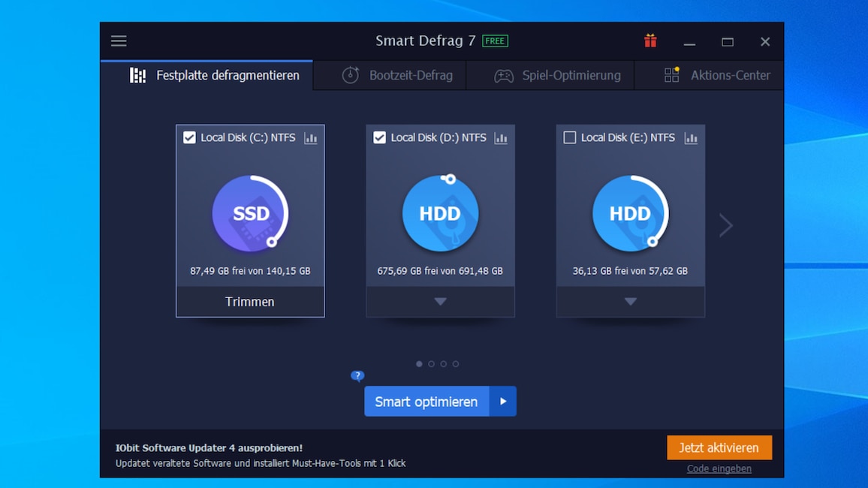Select second page indicator dot

(x=431, y=364)
